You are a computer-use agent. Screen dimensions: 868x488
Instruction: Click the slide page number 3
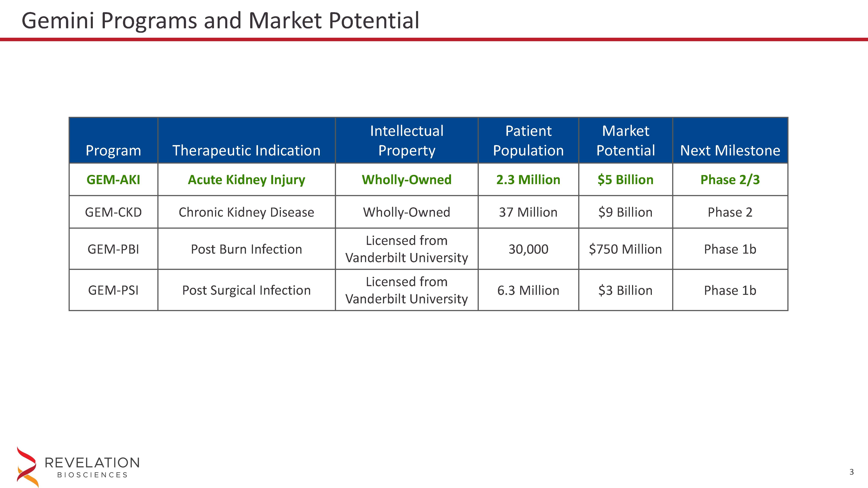(x=852, y=472)
